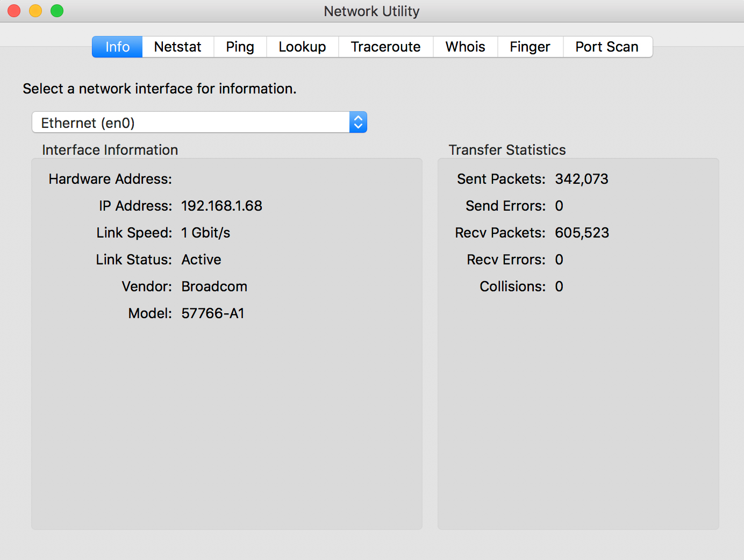Click the blue dropdown arrows for network interface
Image resolution: width=744 pixels, height=560 pixels.
pos(358,123)
